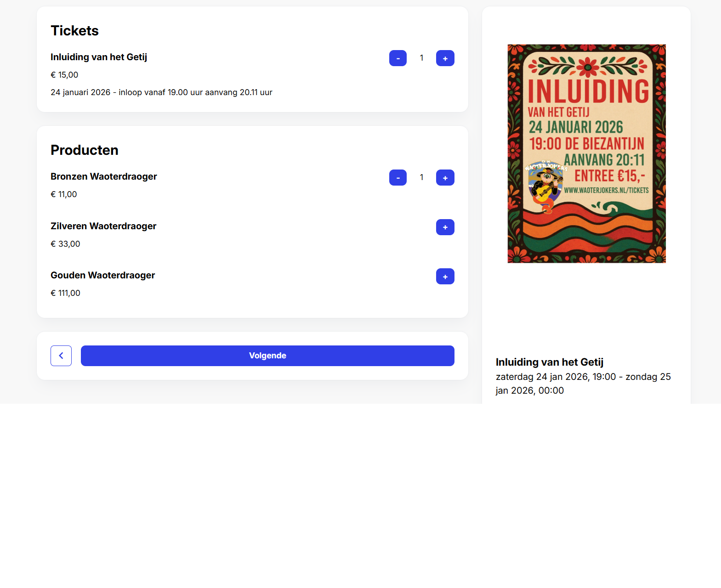The image size is (721, 588).
Task: Click the zaterdag 24 jan event date text
Action: pyautogui.click(x=583, y=383)
